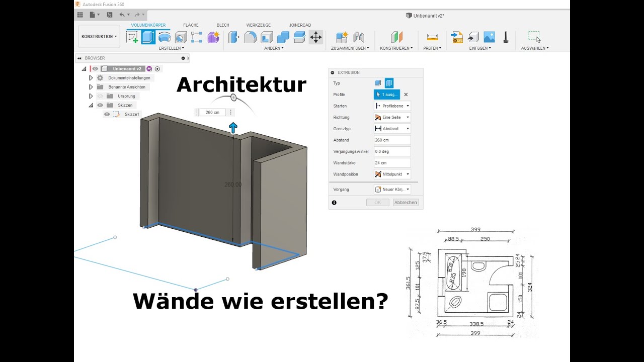The width and height of the screenshot is (644, 362).
Task: Open the Wandposition Mittelpunkt dropdown
Action: (392, 174)
